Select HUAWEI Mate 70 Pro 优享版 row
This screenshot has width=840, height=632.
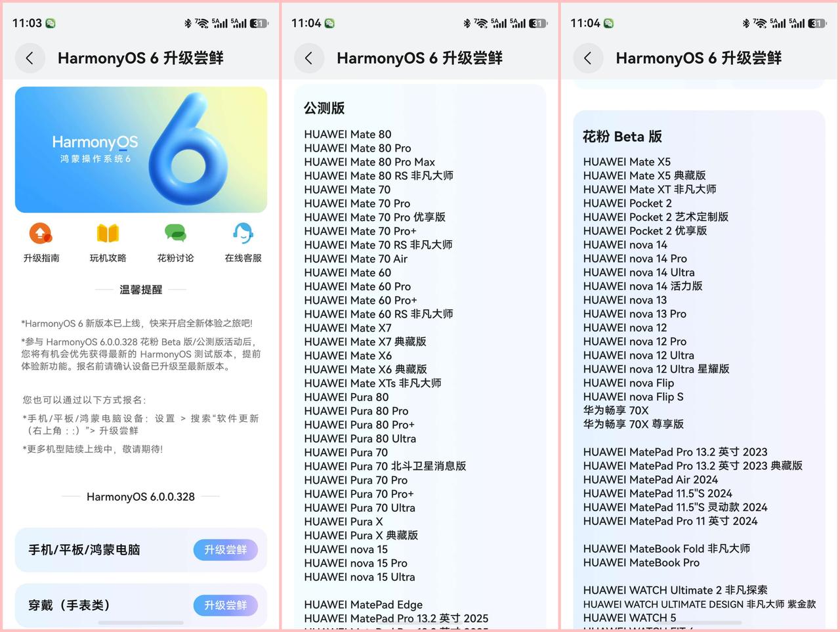coord(375,217)
